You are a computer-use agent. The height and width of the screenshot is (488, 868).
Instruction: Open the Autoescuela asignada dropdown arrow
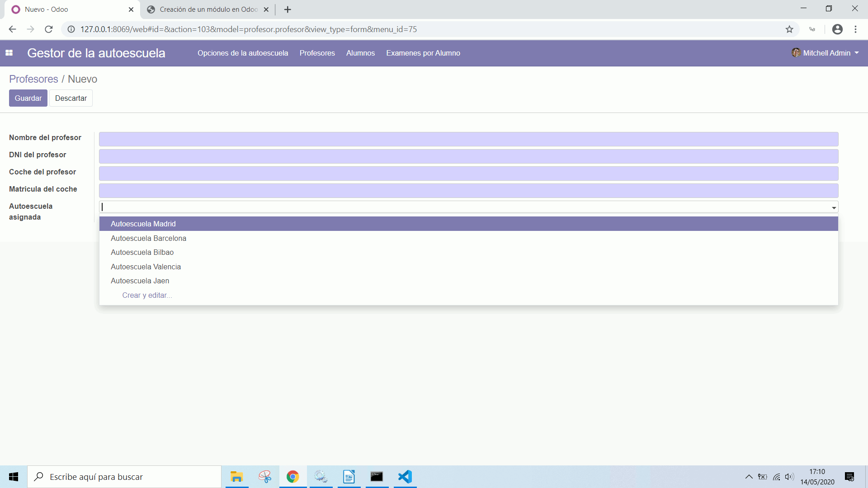coord(834,208)
